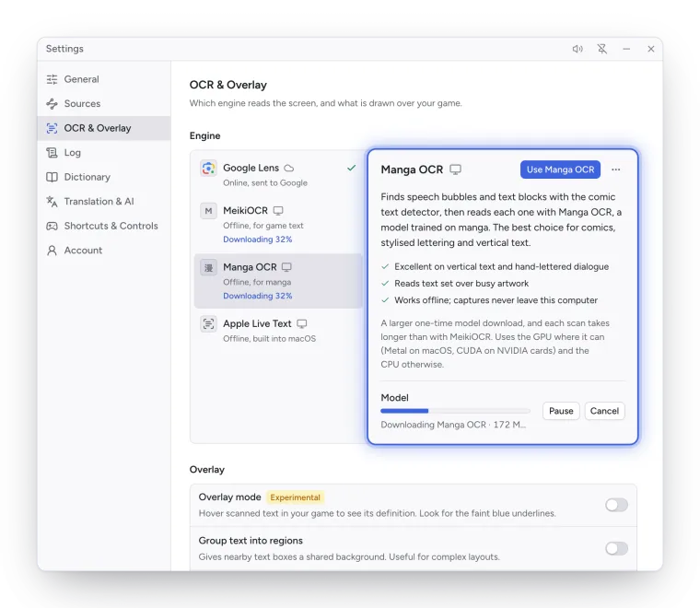Click the OCR scan icon in sidebar
The width and height of the screenshot is (700, 608).
[x=52, y=128]
